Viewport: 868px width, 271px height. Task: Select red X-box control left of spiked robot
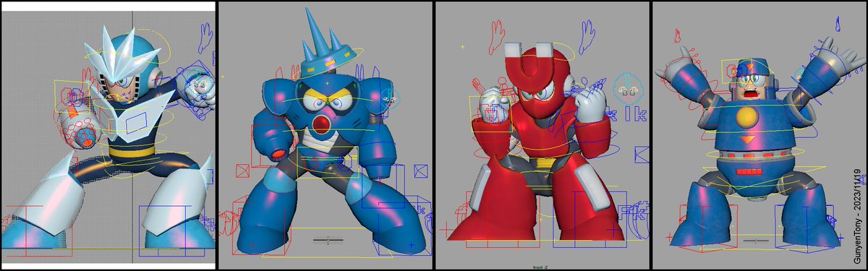[242, 171]
